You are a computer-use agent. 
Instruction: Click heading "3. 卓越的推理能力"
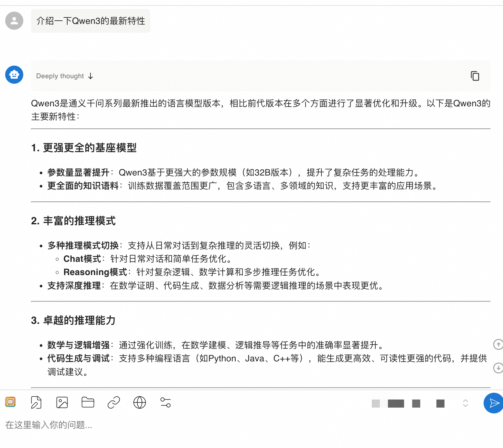(x=73, y=320)
